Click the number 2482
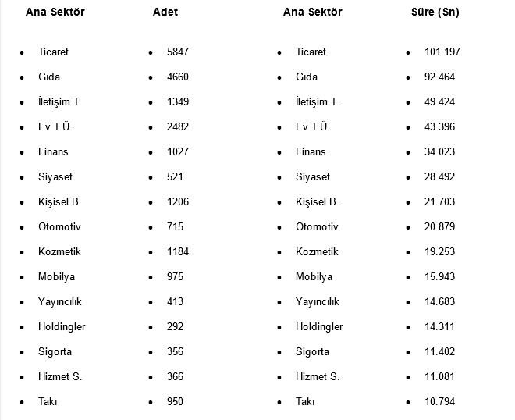 178,126
